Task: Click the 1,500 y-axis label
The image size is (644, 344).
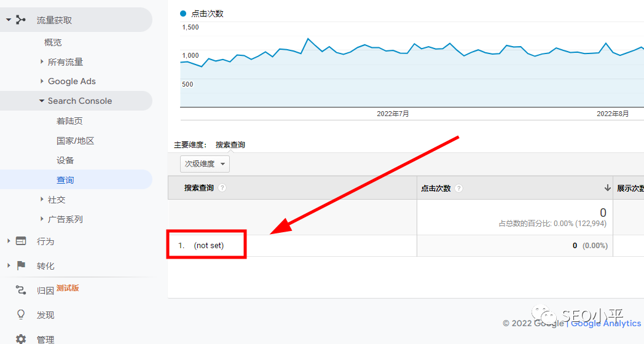Action: pyautogui.click(x=190, y=27)
